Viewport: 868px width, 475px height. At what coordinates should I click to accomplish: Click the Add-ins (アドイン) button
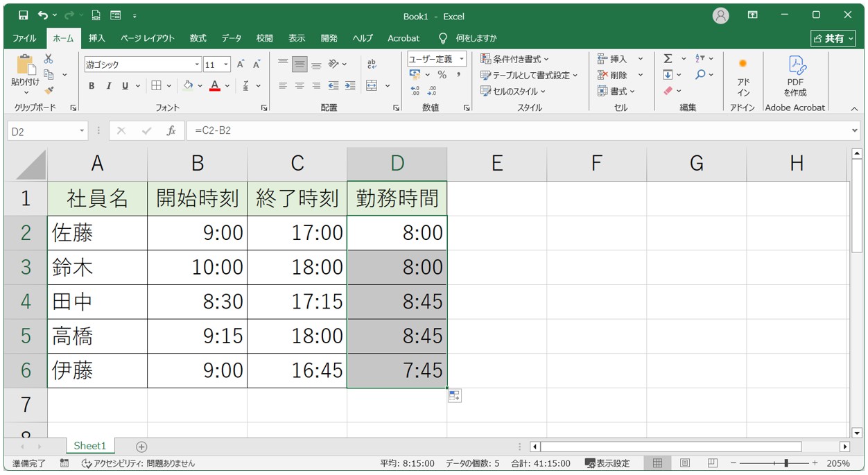coord(743,77)
